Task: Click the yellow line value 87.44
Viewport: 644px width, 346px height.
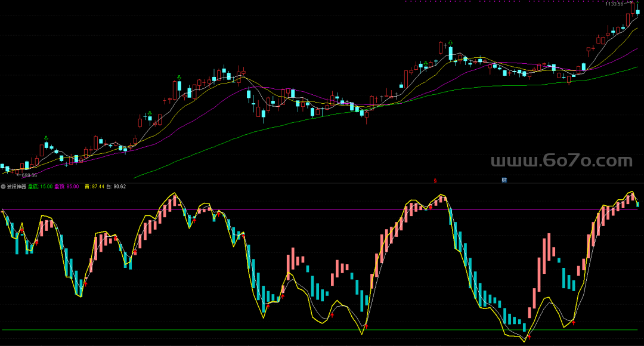Action: 94,187
